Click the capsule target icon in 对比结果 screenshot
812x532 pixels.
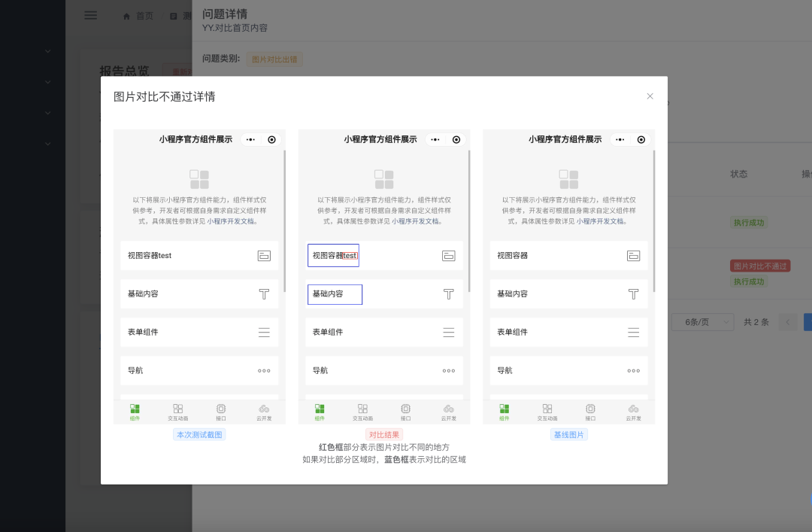[x=456, y=139]
